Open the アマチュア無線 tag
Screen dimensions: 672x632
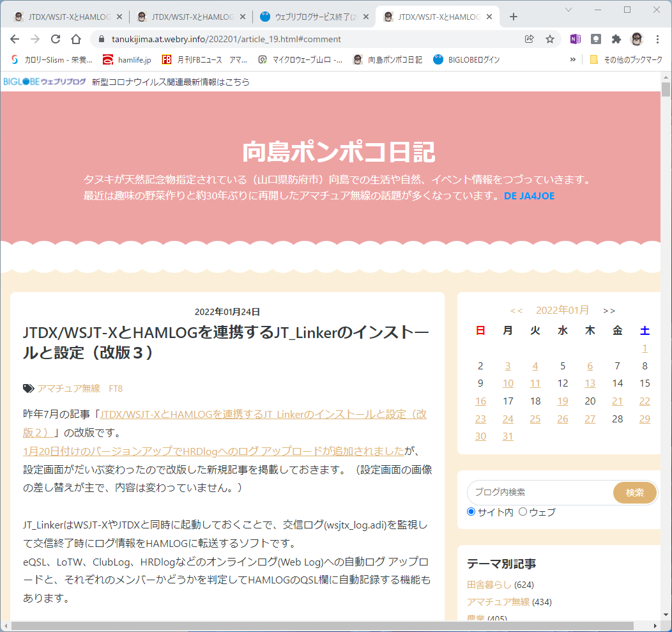point(68,389)
